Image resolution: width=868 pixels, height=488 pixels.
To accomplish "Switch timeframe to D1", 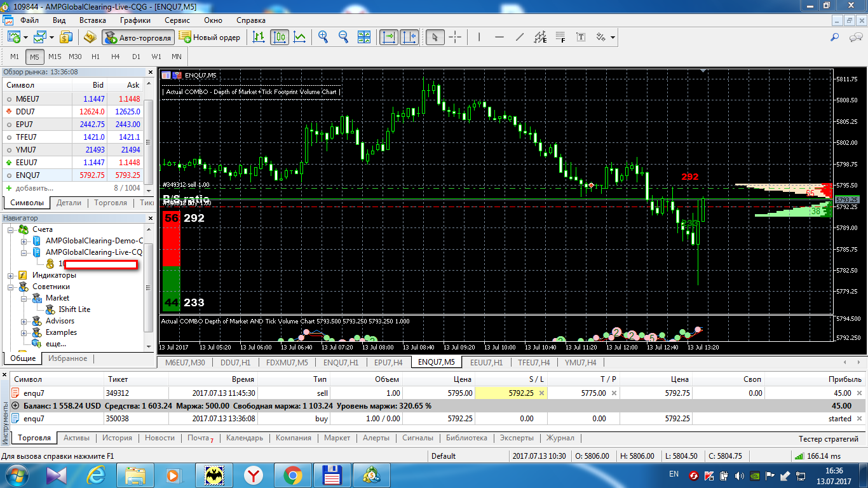I will 136,57.
